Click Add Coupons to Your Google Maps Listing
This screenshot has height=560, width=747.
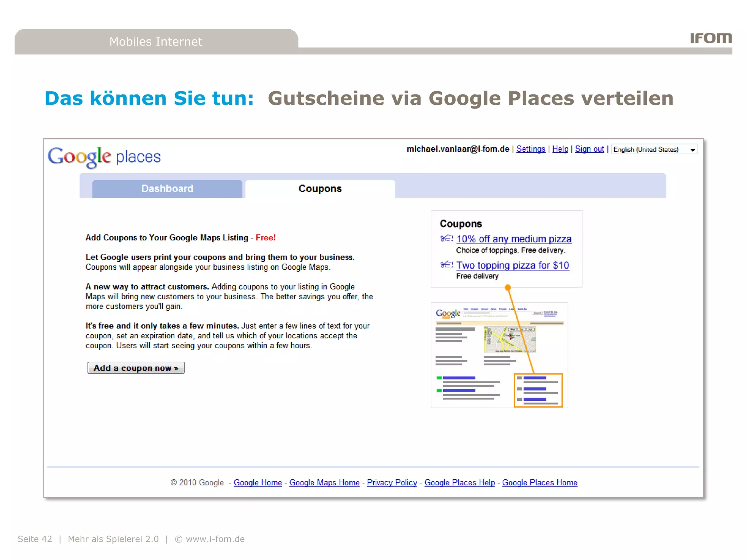point(167,238)
